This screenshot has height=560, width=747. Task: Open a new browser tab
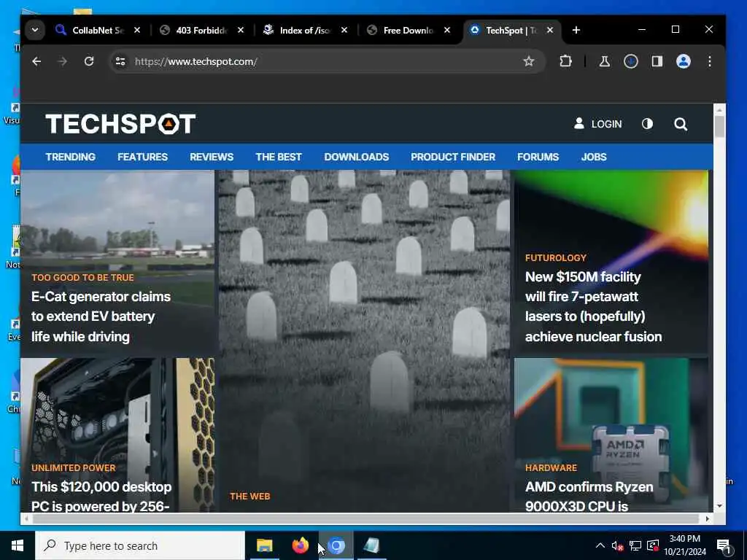click(x=576, y=30)
